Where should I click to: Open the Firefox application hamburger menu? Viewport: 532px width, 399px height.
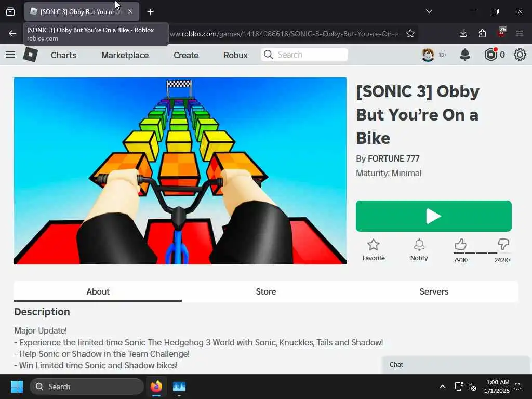520,33
